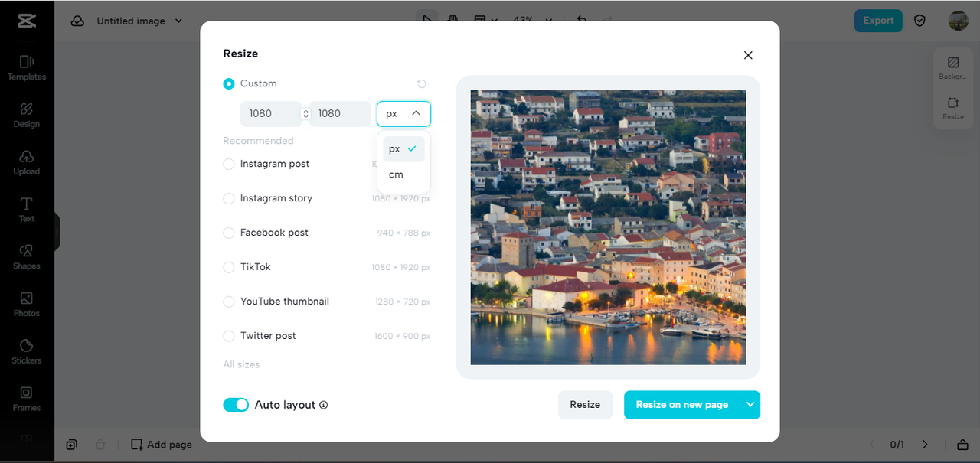Viewport: 980px width, 463px height.
Task: Click the width input field
Action: pyautogui.click(x=271, y=113)
